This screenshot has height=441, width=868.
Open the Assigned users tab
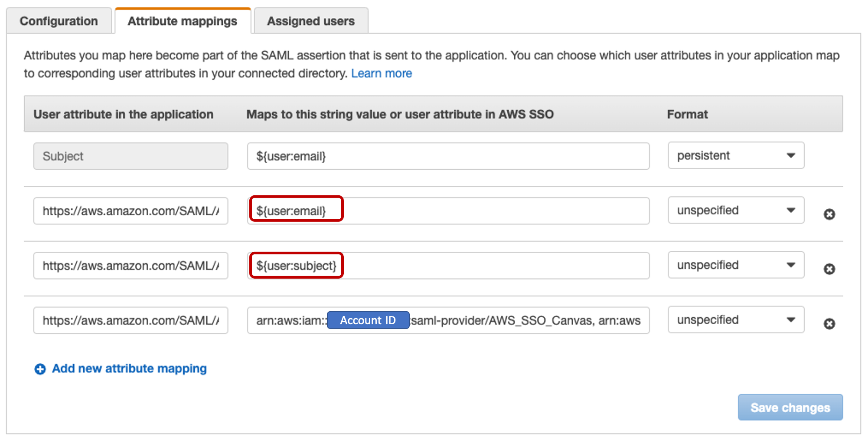(310, 21)
